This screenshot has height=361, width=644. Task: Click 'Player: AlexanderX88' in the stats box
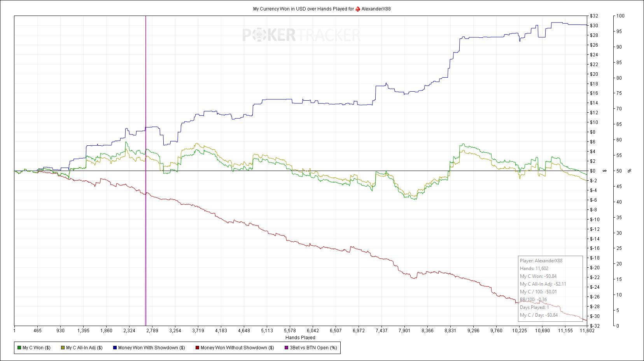click(x=541, y=261)
